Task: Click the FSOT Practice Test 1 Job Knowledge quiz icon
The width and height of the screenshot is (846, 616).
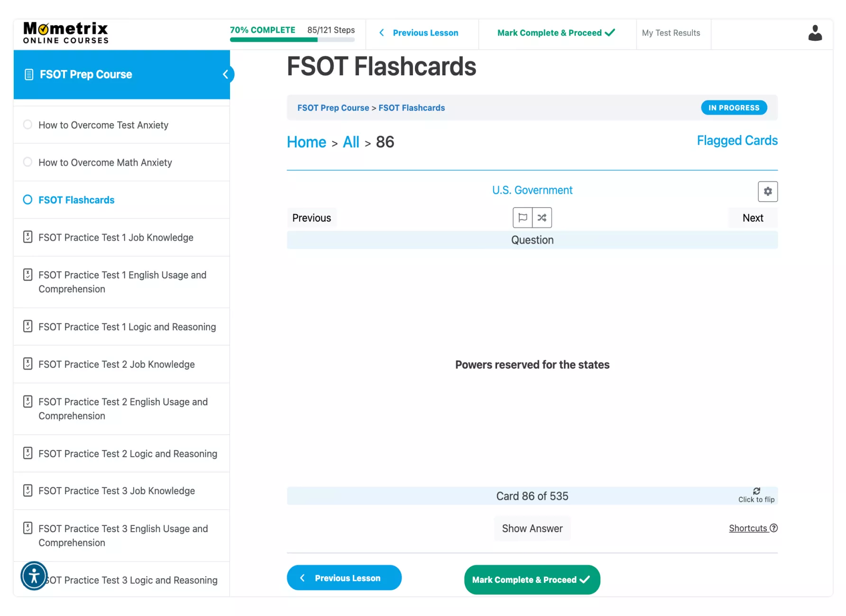Action: (x=28, y=237)
